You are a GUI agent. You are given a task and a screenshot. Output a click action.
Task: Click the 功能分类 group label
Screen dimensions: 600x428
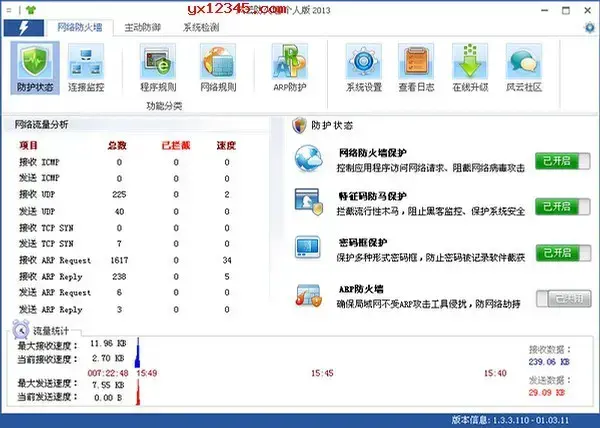[x=164, y=106]
